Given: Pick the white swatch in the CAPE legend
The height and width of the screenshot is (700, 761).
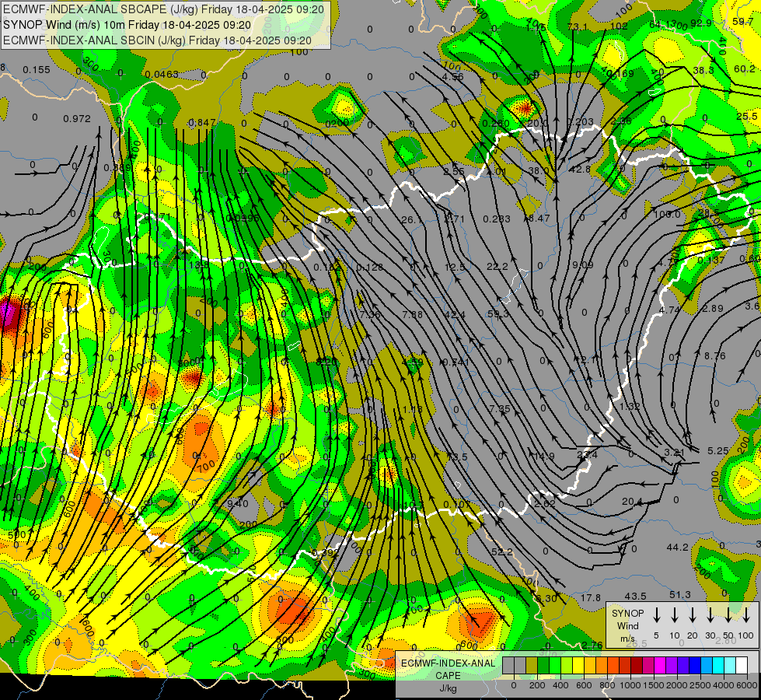Looking at the screenshot, I should coord(742,666).
